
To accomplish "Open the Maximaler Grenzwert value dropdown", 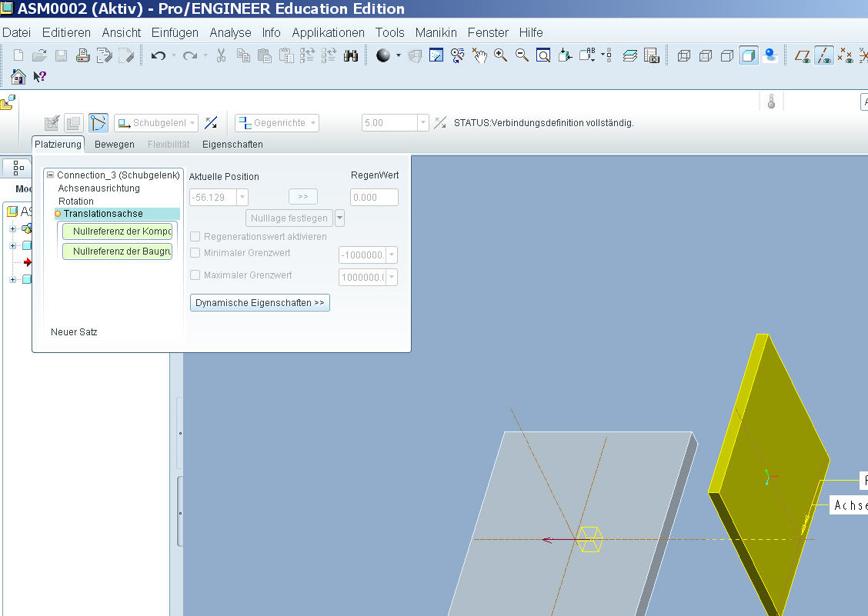I will [x=392, y=278].
